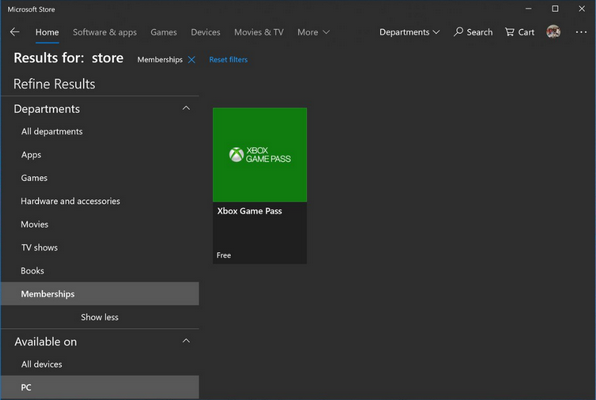This screenshot has width=596, height=400.
Task: Open the three-dot more options menu
Action: pyautogui.click(x=581, y=32)
